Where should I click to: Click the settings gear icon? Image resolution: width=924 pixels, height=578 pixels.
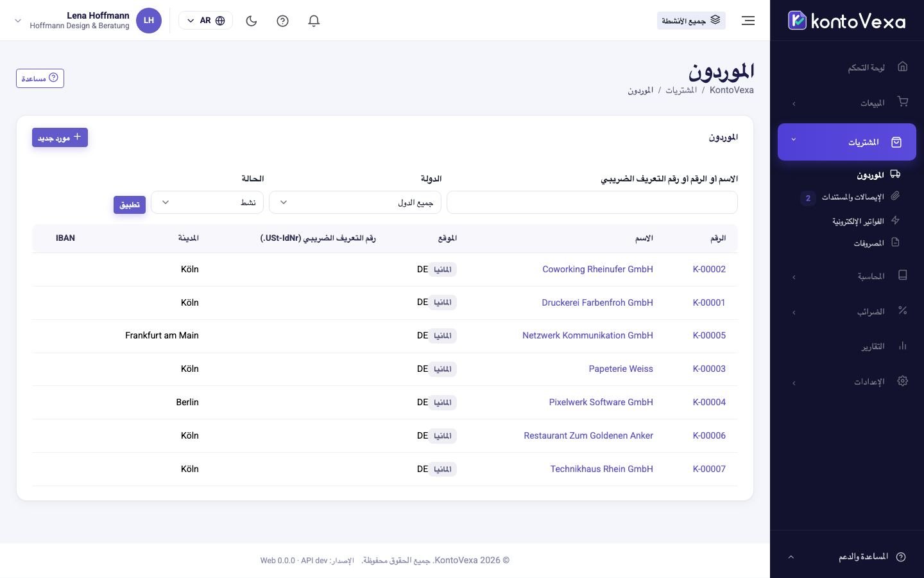point(903,381)
